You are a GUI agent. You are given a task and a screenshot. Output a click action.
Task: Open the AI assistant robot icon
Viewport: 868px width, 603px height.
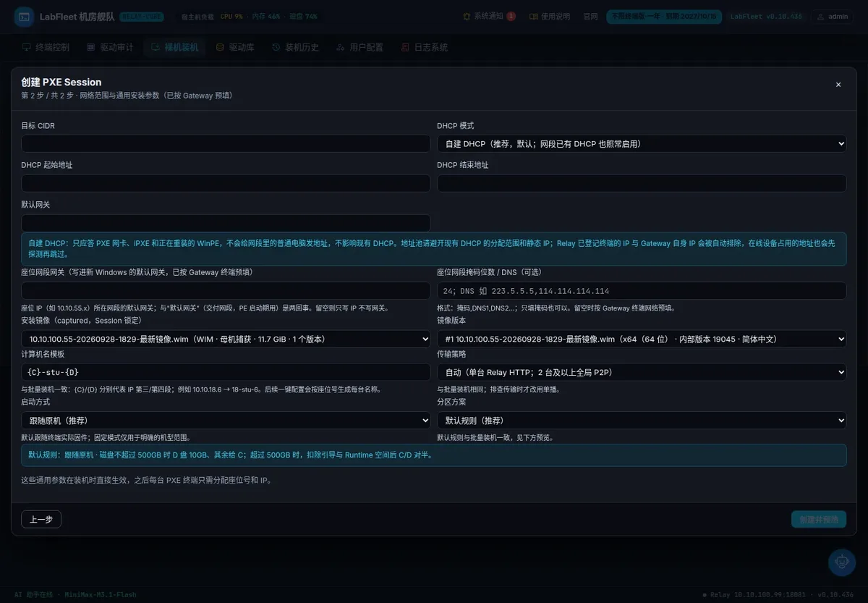pyautogui.click(x=842, y=562)
